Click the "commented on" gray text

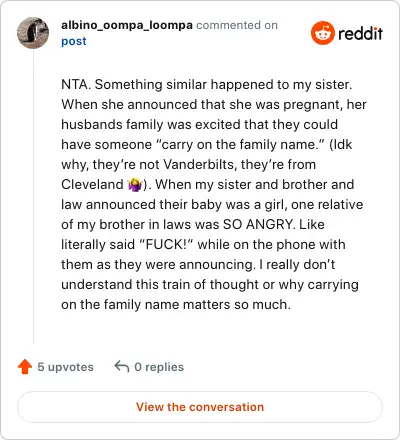(237, 25)
